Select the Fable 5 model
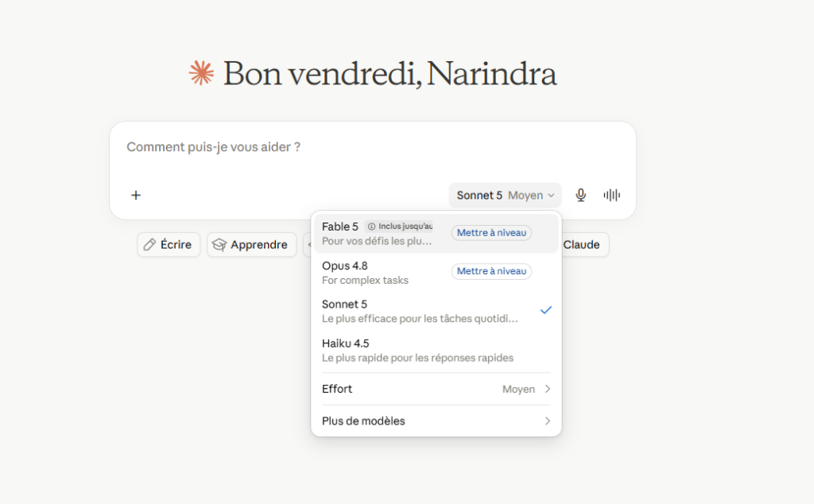The height and width of the screenshot is (504, 814). (436, 234)
